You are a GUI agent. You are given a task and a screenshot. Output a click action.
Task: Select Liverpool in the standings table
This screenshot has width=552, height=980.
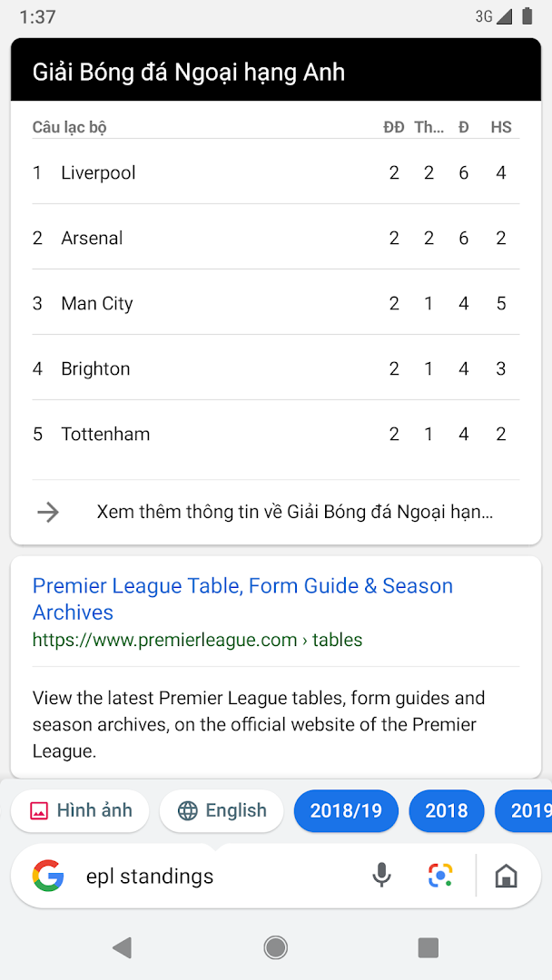point(98,172)
